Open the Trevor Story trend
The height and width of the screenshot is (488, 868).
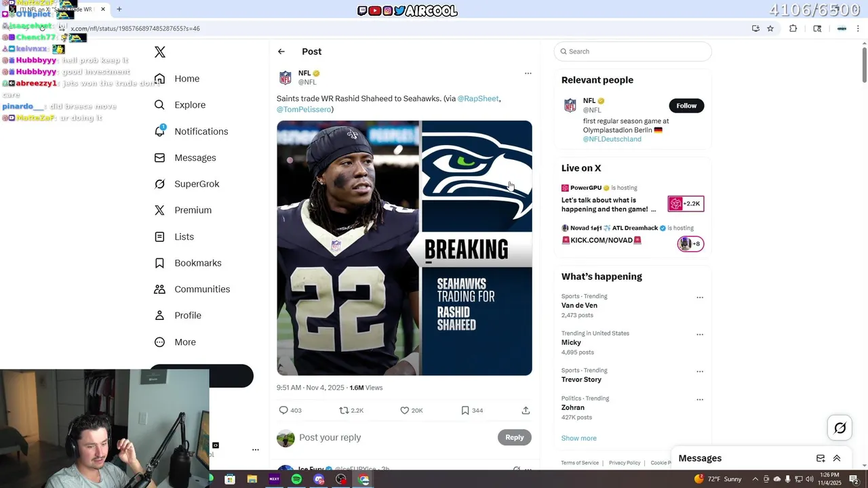[581, 380]
